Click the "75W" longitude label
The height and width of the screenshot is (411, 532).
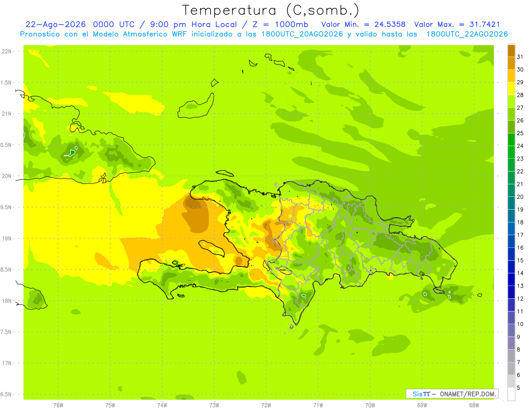point(110,405)
